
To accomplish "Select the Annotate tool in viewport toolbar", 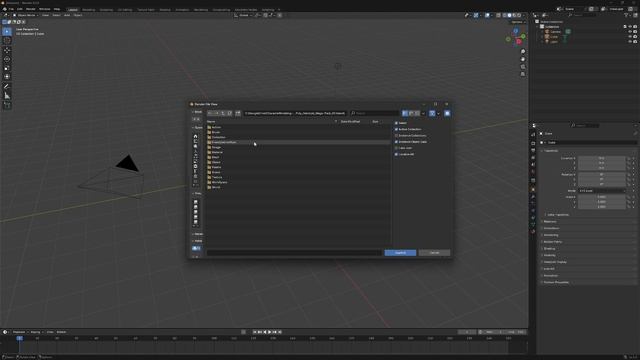I will (7, 87).
